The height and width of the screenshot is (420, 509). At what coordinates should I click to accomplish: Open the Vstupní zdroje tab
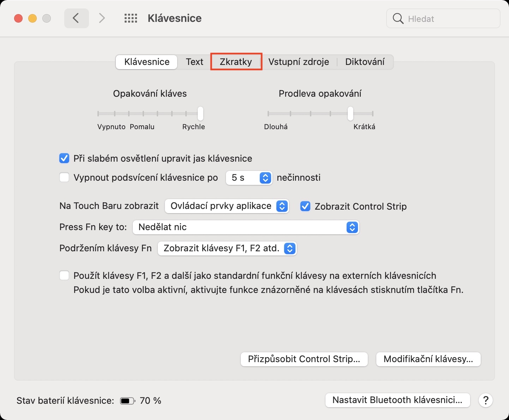[x=299, y=62]
